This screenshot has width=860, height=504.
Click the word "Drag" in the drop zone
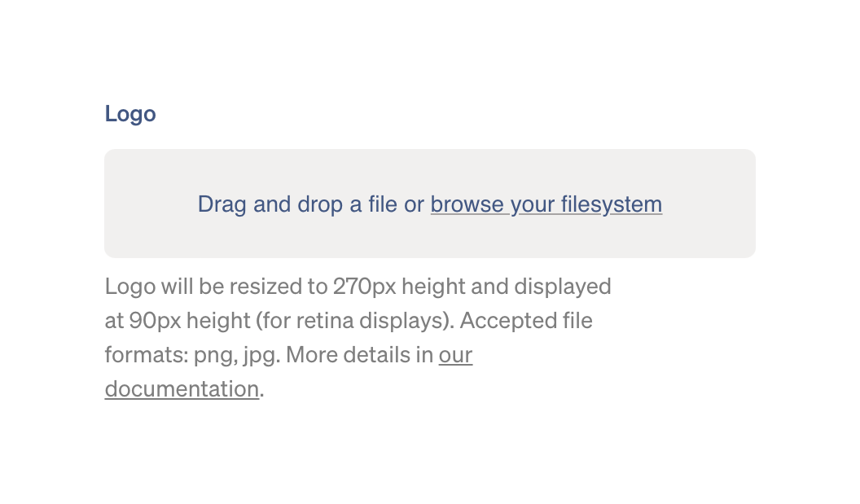(x=222, y=204)
